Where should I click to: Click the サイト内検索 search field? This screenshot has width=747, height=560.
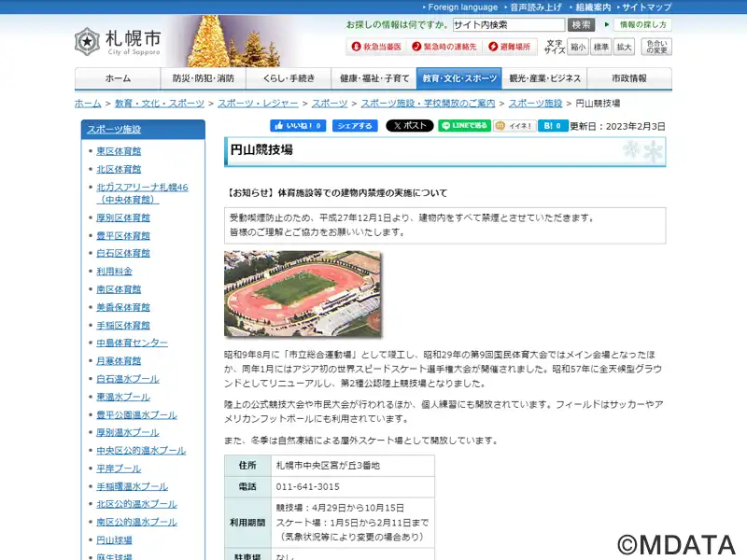(508, 25)
